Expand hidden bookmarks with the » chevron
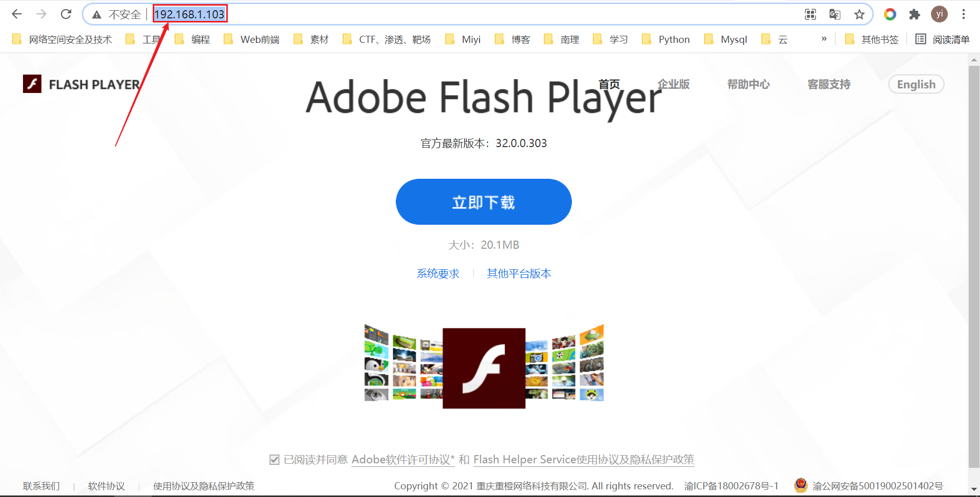This screenshot has width=980, height=497. point(824,39)
